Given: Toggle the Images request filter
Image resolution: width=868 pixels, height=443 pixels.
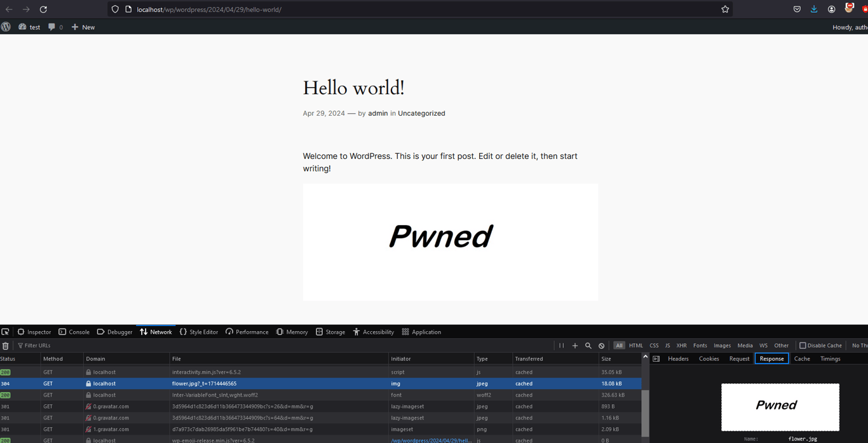Looking at the screenshot, I should (722, 346).
